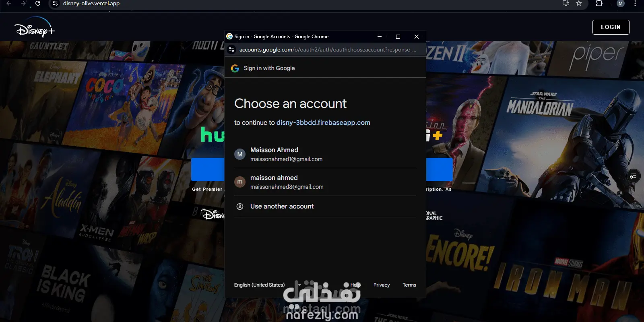The image size is (644, 322).
Task: Click the site info icon in the sign-in popup
Action: click(x=231, y=50)
